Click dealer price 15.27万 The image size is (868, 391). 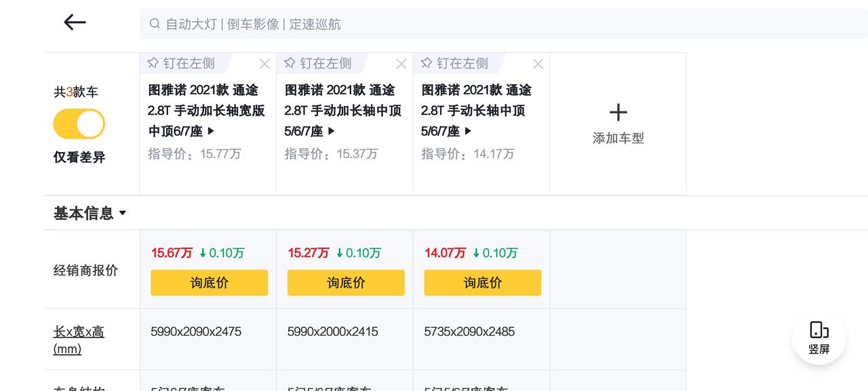(309, 253)
